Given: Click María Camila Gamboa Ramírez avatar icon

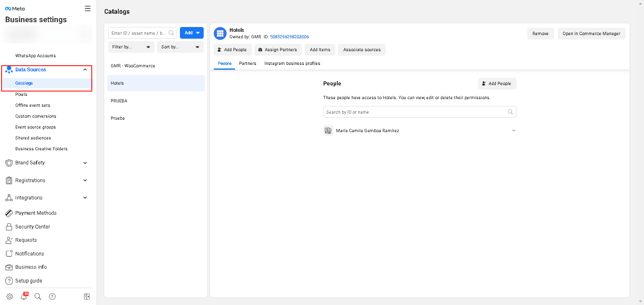Looking at the screenshot, I should coord(328,131).
